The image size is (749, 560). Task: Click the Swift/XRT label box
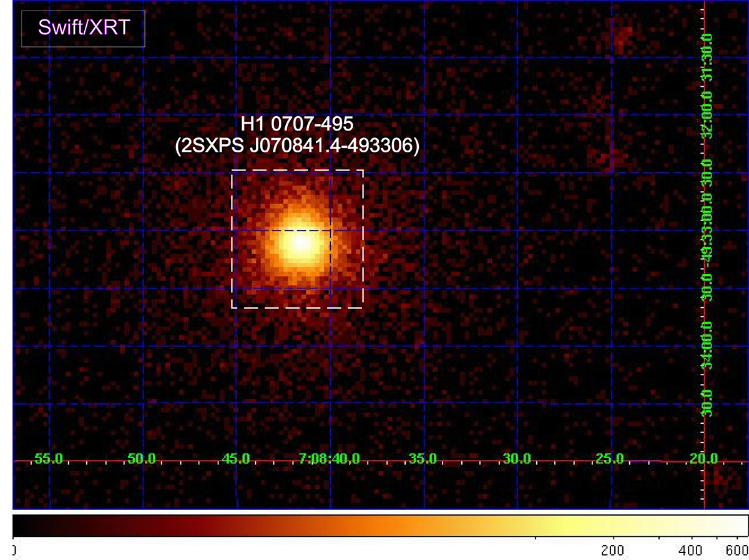[x=83, y=29]
